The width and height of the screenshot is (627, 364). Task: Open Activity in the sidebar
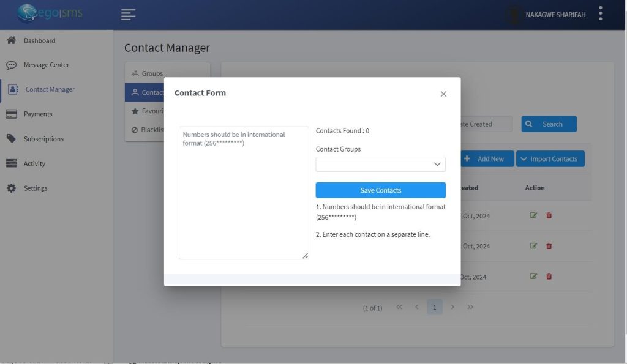tap(34, 163)
